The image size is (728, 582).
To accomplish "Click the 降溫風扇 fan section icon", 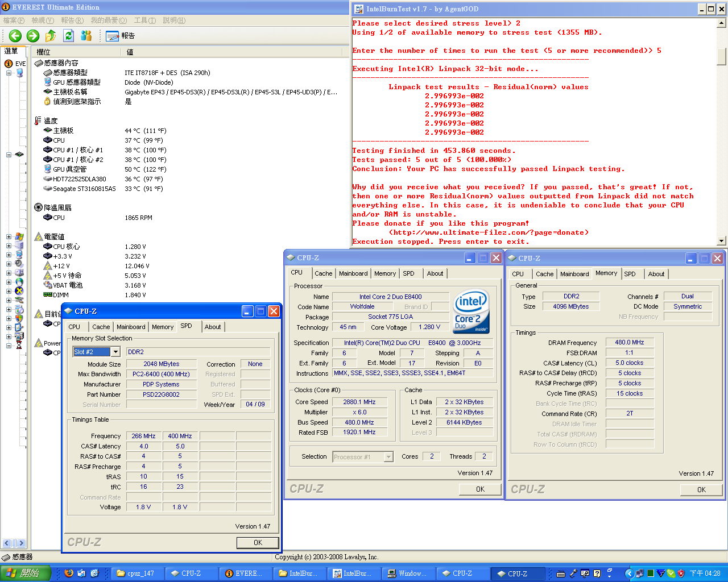I will [x=39, y=207].
